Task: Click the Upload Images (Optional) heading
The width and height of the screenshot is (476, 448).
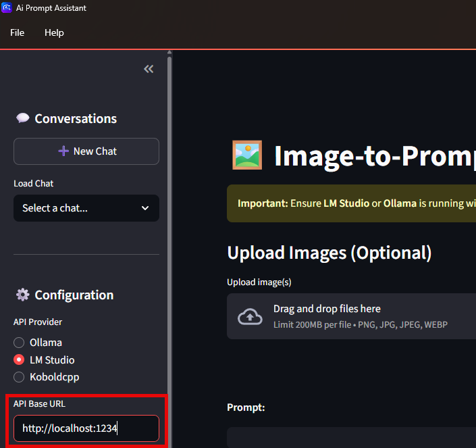Action: (x=329, y=253)
